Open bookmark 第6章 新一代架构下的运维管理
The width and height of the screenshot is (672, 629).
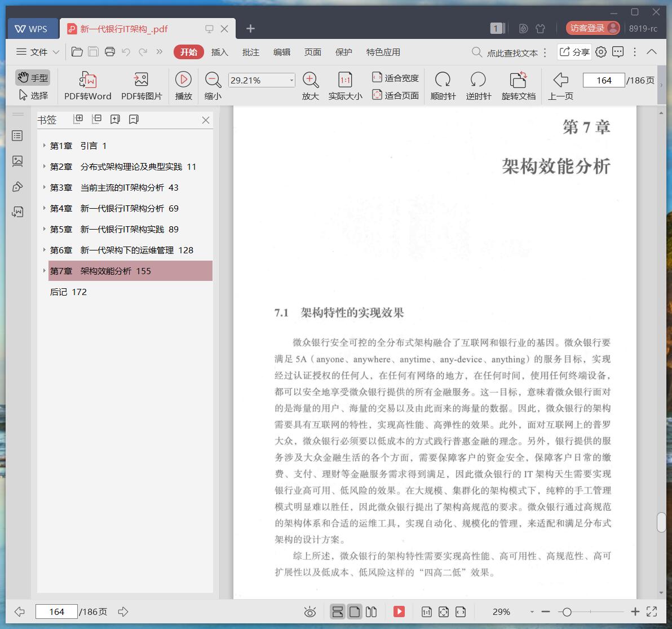pyautogui.click(x=121, y=250)
